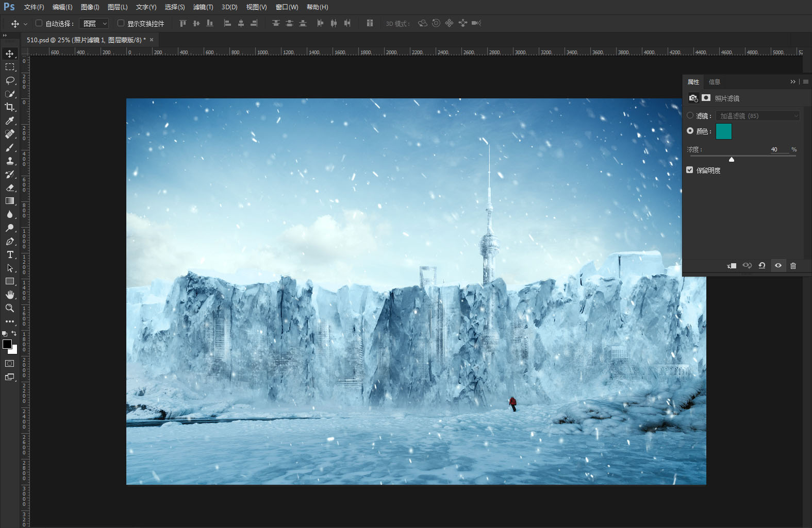Select the Eyedropper tool

click(x=10, y=121)
